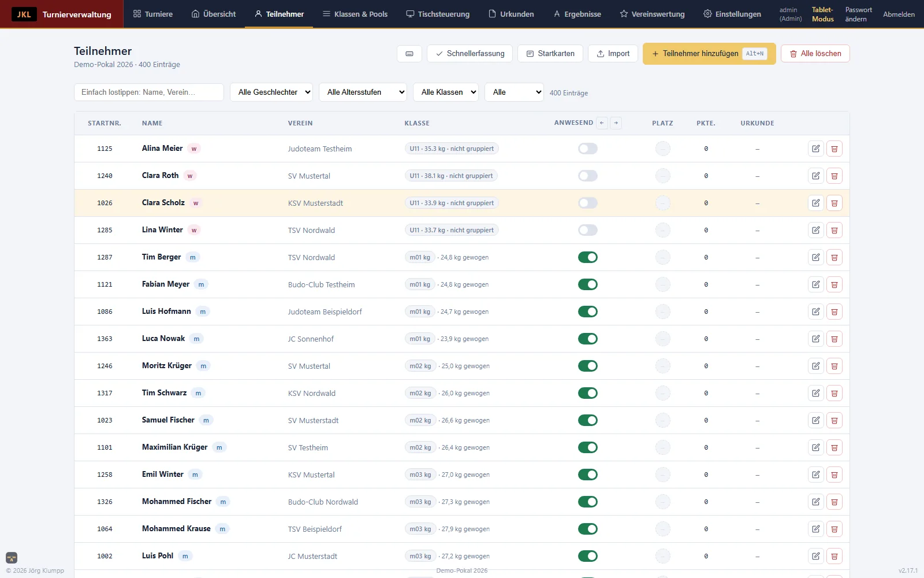Expand the Alle Klassen dropdown
Viewport: 924px width, 578px height.
(x=446, y=92)
